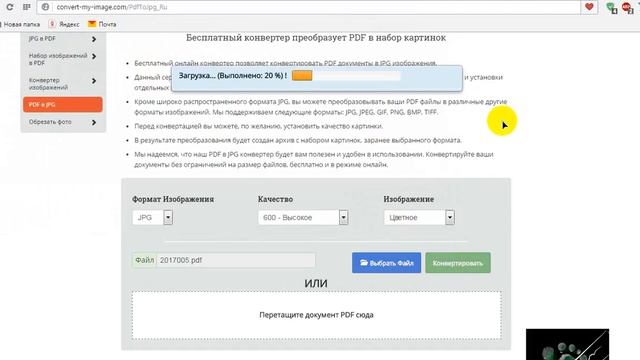The height and width of the screenshot is (360, 640).
Task: Open the red ad-blocker extension icon
Action: click(x=627, y=8)
